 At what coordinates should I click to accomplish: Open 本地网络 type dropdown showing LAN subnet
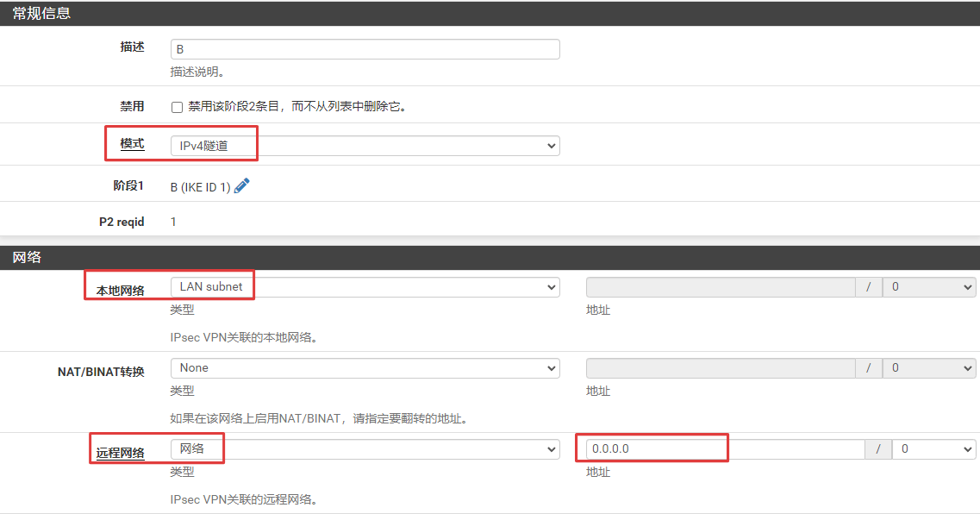coord(365,287)
